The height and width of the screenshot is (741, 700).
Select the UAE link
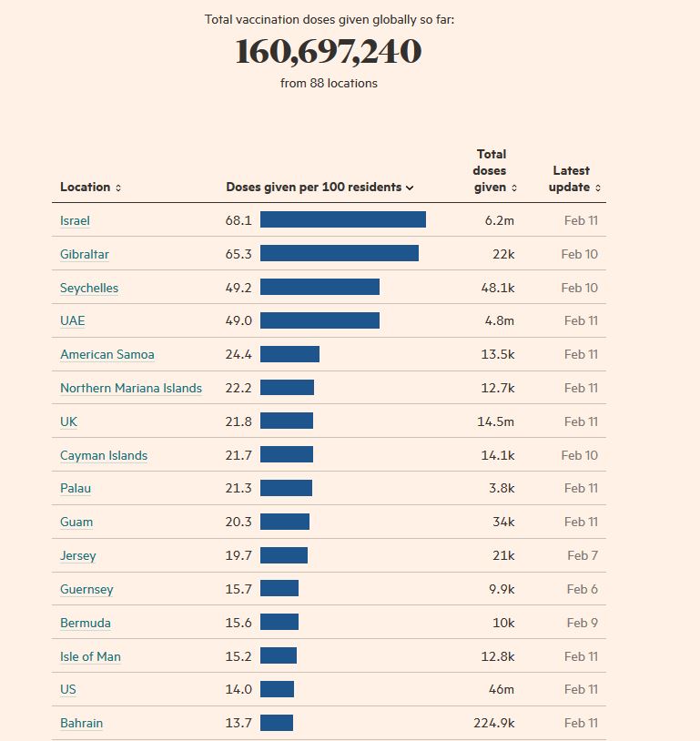click(x=73, y=321)
